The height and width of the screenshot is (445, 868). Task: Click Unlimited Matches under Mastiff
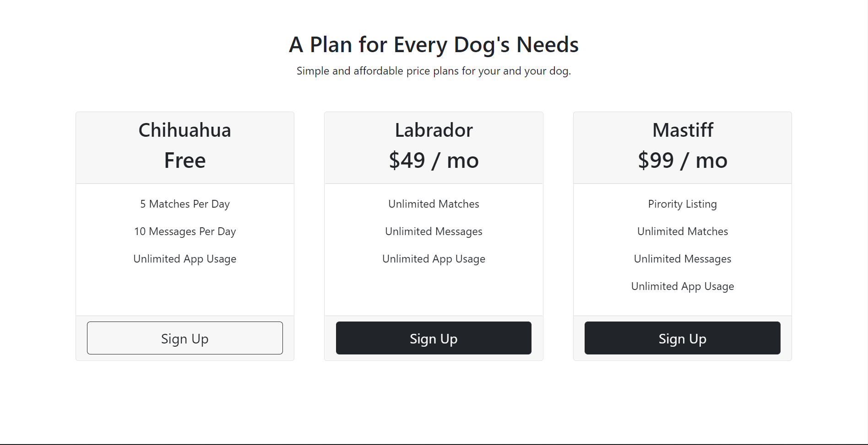682,231
